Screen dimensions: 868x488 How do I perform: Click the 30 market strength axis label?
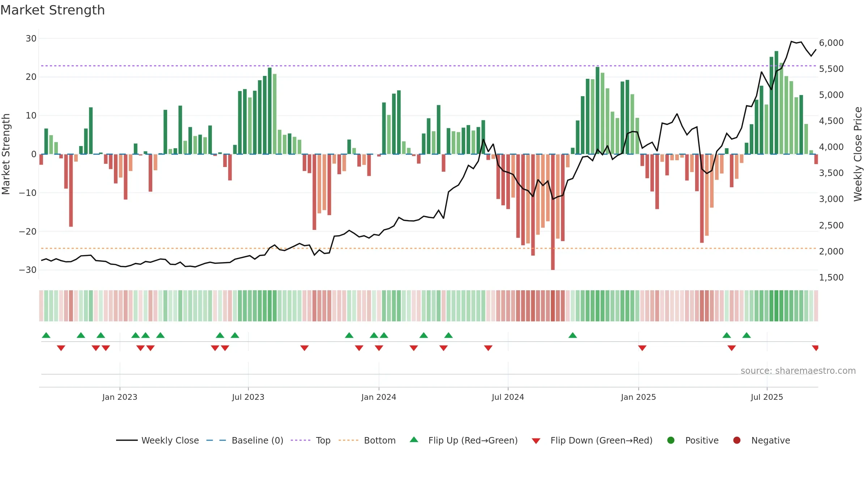click(x=31, y=38)
